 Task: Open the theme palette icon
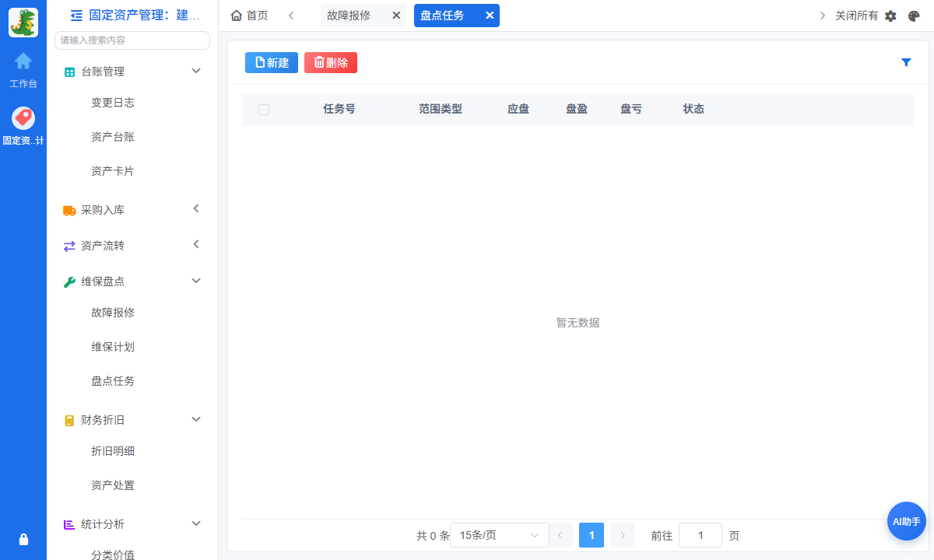tap(914, 16)
